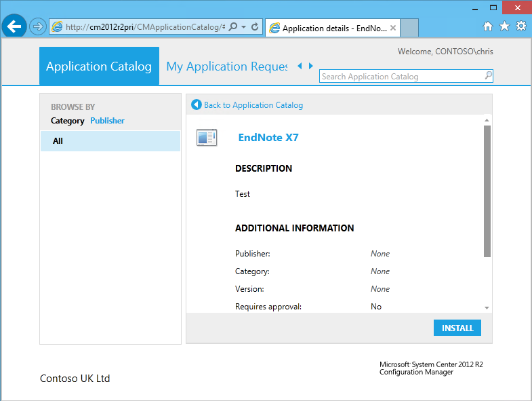Click the EndNote X7 title
Image resolution: width=532 pixels, height=401 pixels.
[268, 137]
